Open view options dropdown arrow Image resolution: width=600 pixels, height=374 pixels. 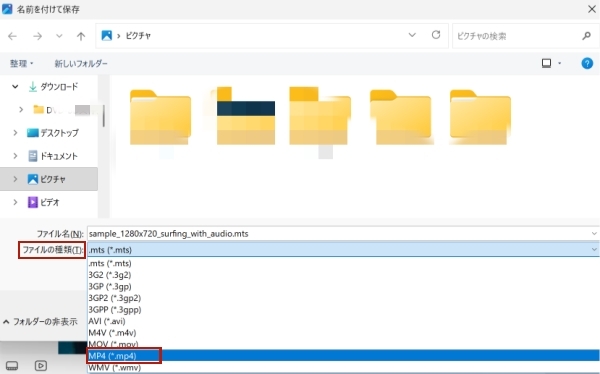point(559,63)
